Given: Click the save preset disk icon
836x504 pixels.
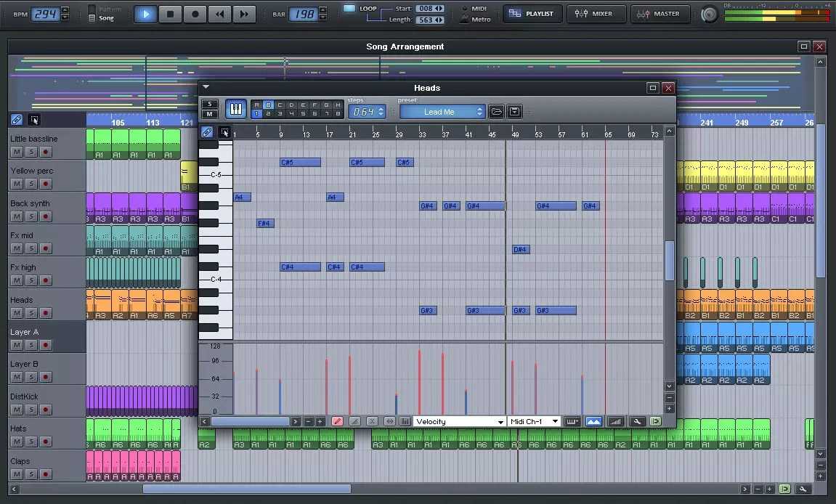Looking at the screenshot, I should pyautogui.click(x=514, y=112).
